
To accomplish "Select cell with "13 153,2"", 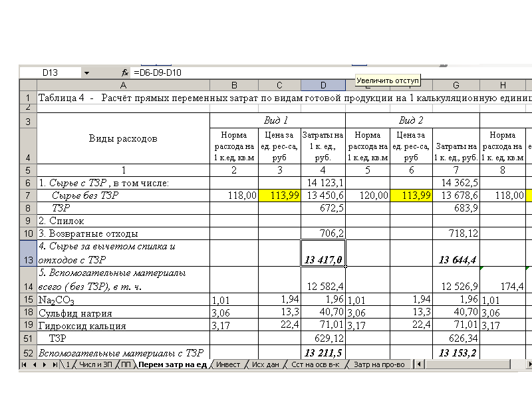I will click(456, 353).
